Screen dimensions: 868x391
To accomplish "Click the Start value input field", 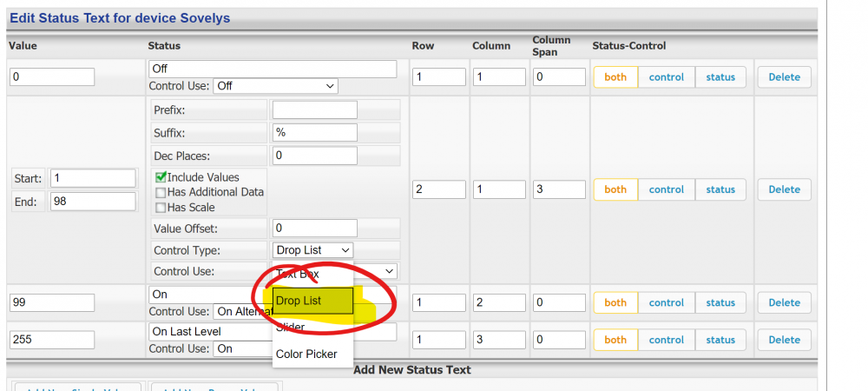I will (93, 178).
